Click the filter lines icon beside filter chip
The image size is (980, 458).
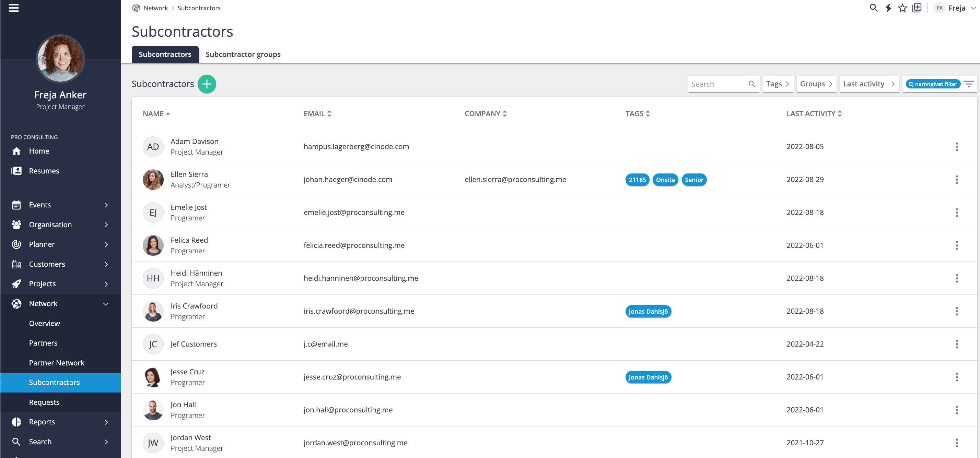[969, 84]
